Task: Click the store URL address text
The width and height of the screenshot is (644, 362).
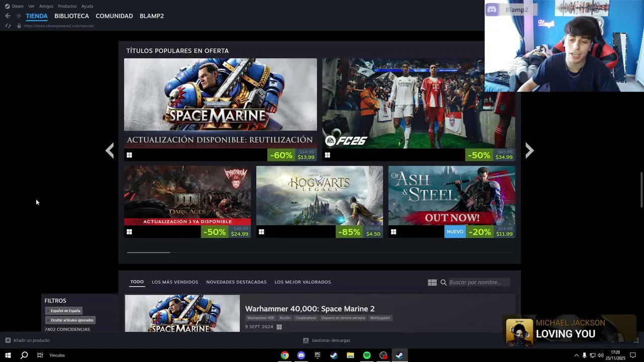Action: 59,26
